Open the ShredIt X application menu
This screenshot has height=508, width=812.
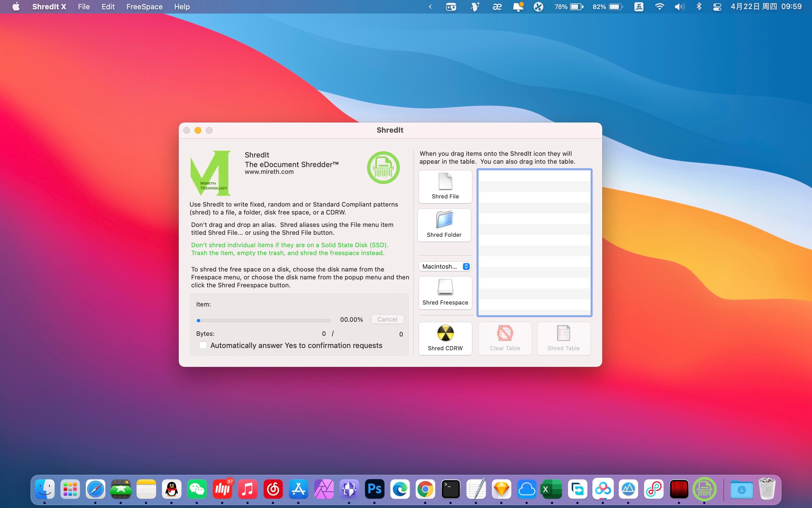49,7
